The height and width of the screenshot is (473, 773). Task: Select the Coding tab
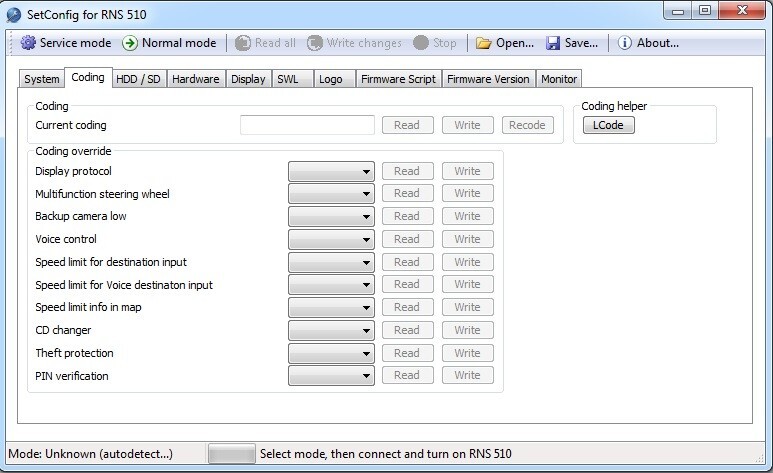point(88,77)
